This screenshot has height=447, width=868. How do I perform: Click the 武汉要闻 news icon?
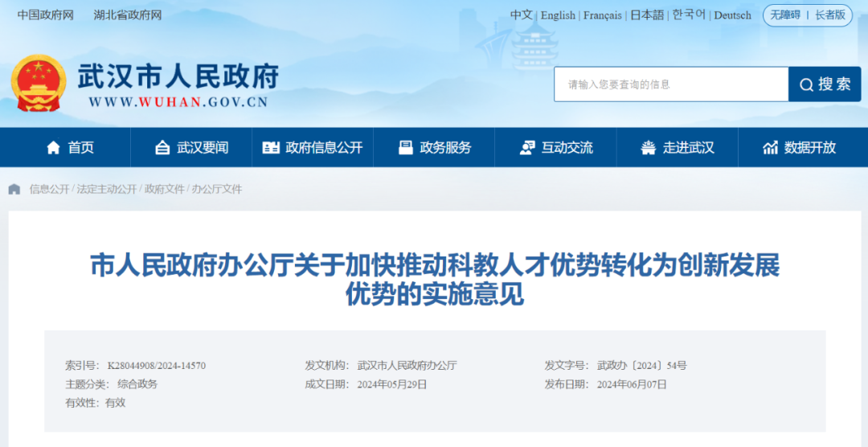tap(162, 148)
